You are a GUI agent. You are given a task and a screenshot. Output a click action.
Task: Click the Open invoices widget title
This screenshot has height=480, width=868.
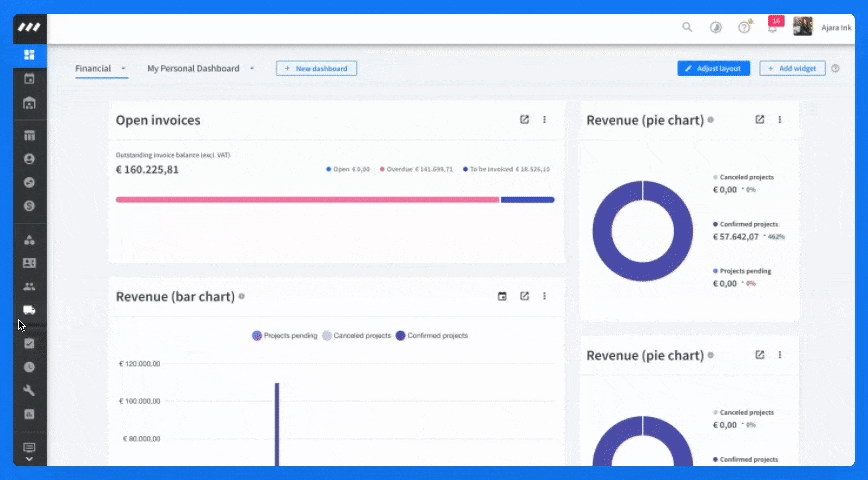158,120
